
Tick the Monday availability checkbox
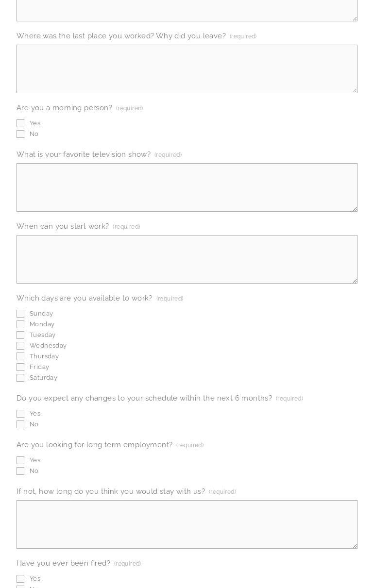(20, 324)
